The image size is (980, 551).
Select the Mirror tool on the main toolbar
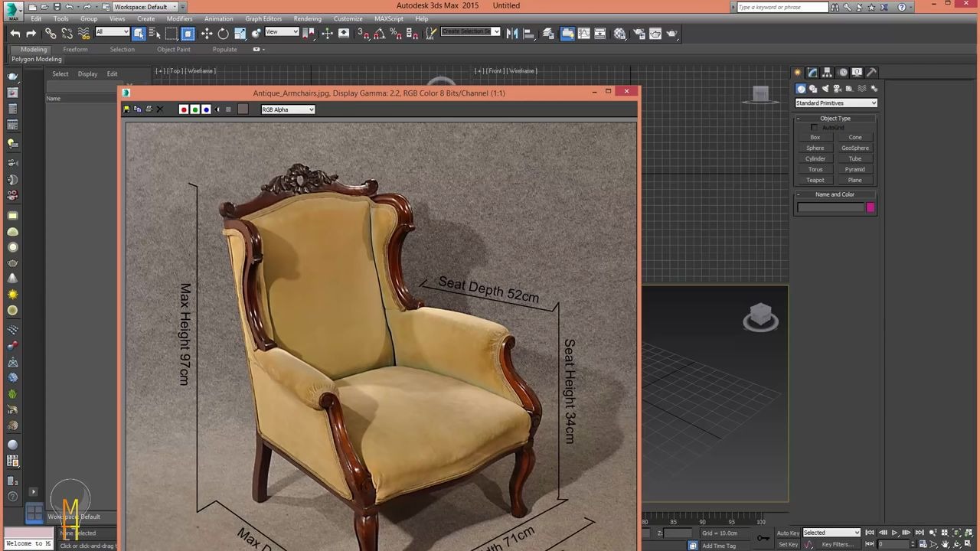tap(511, 32)
